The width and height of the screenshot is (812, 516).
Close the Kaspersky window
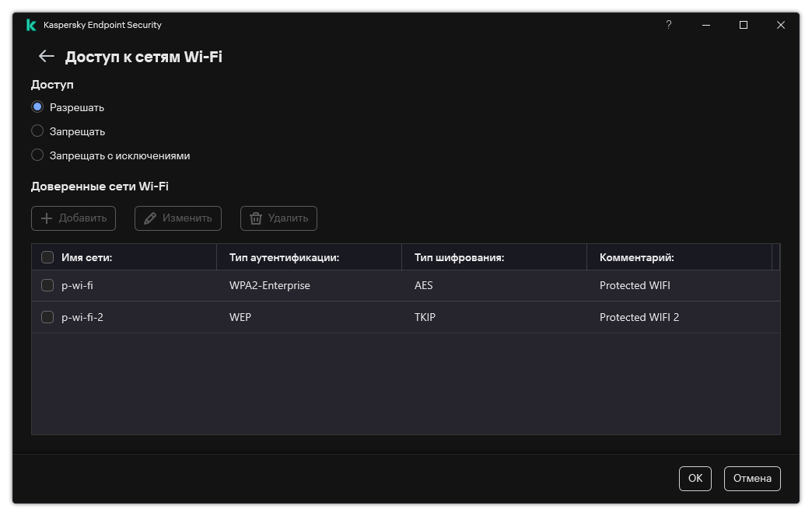pyautogui.click(x=780, y=25)
